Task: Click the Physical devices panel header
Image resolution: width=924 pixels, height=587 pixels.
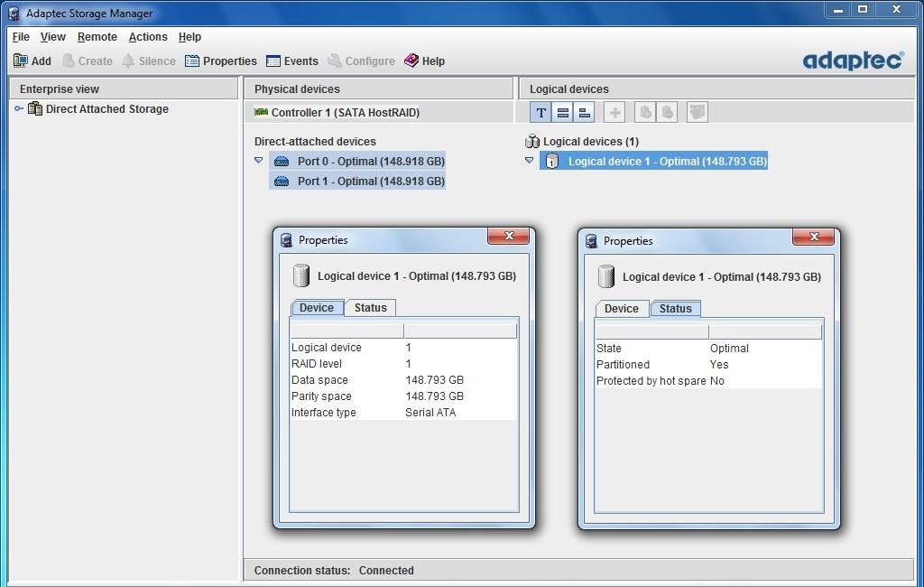Action: (x=379, y=89)
